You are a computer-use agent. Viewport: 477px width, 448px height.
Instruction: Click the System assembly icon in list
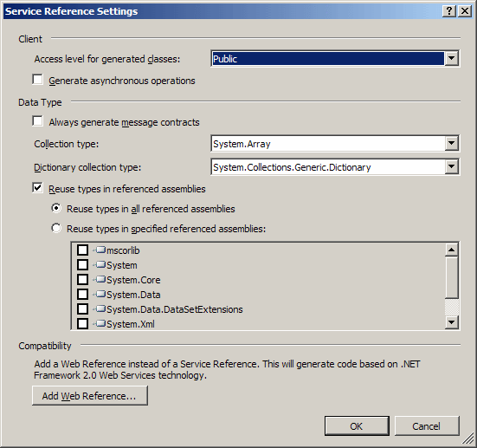click(x=100, y=264)
